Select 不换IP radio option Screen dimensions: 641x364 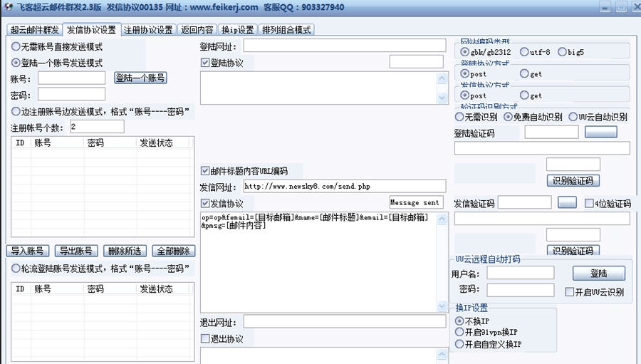(472, 321)
